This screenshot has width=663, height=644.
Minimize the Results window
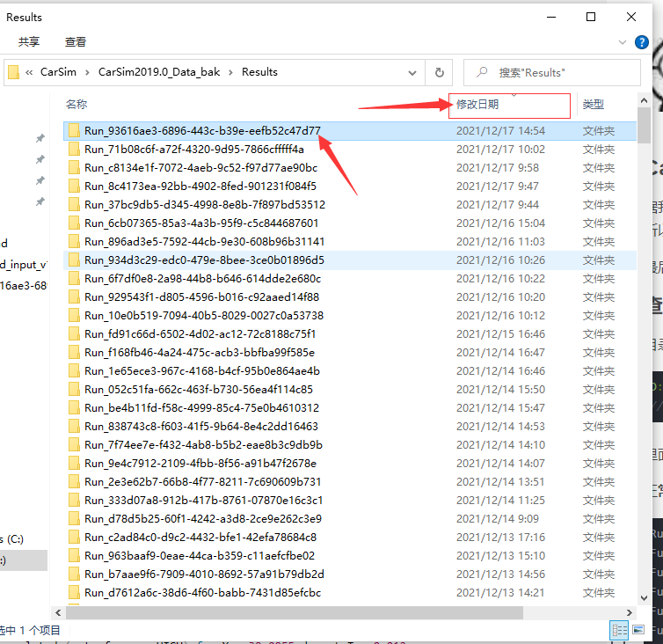pos(551,17)
